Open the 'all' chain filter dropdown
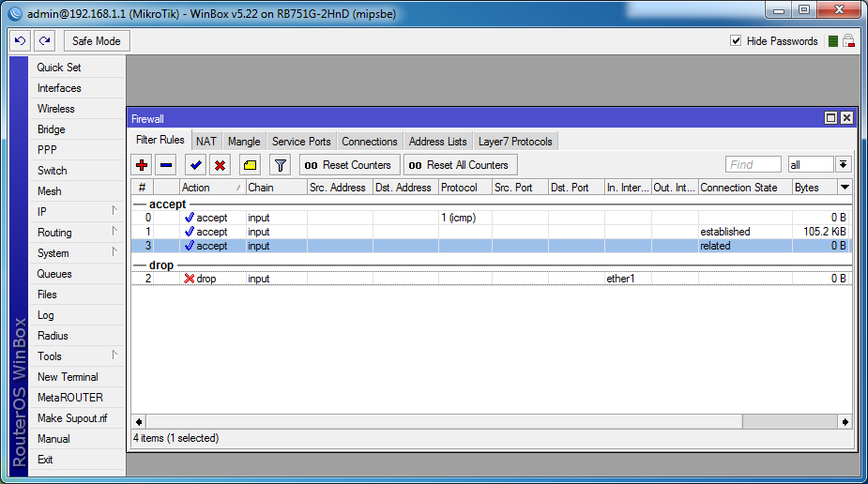This screenshot has width=868, height=484. pos(843,164)
